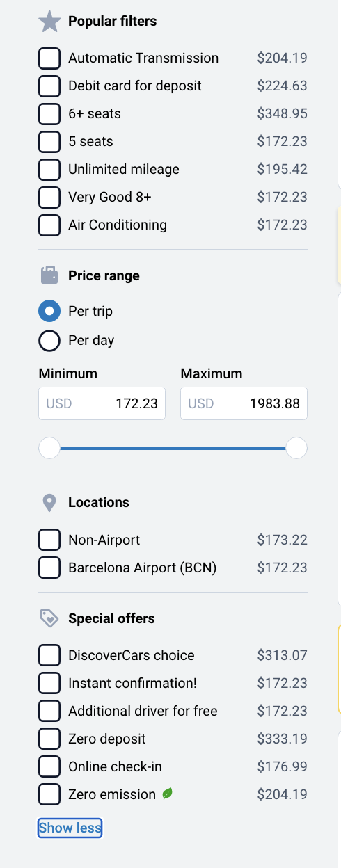Click the Minimum price USD input field

[102, 403]
